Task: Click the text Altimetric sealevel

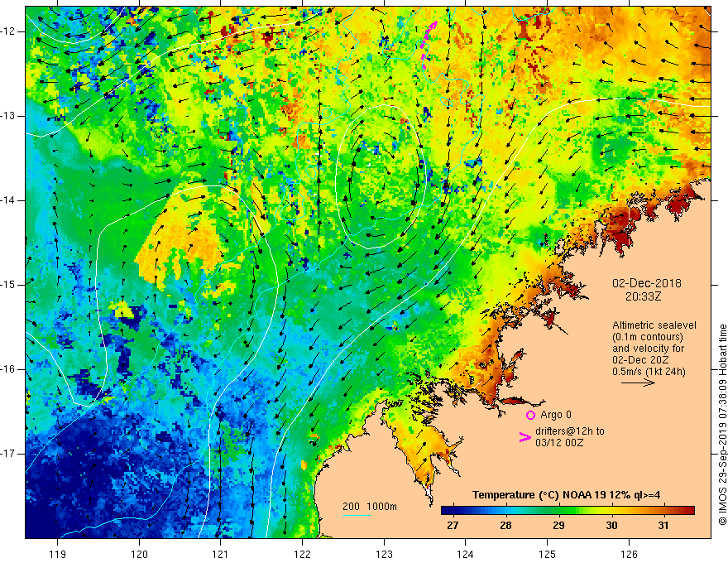Action: (654, 325)
